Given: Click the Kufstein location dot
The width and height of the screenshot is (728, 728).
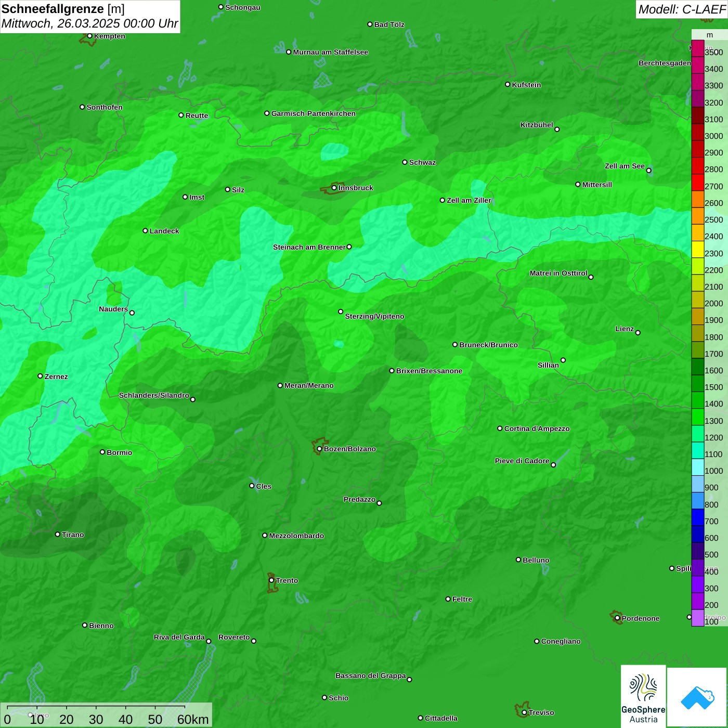Looking at the screenshot, I should [508, 84].
